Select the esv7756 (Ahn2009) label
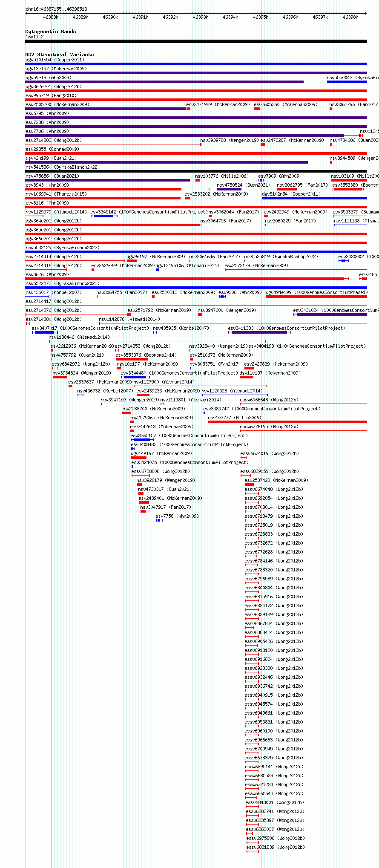The image size is (379, 868). [x=177, y=516]
